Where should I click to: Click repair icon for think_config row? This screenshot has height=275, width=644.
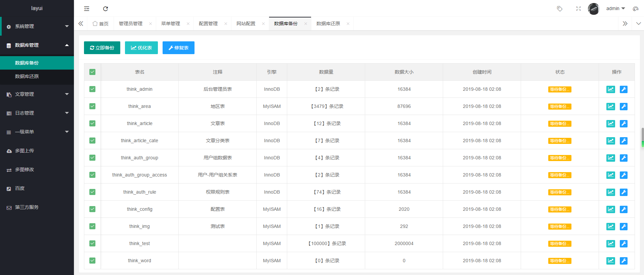624,209
